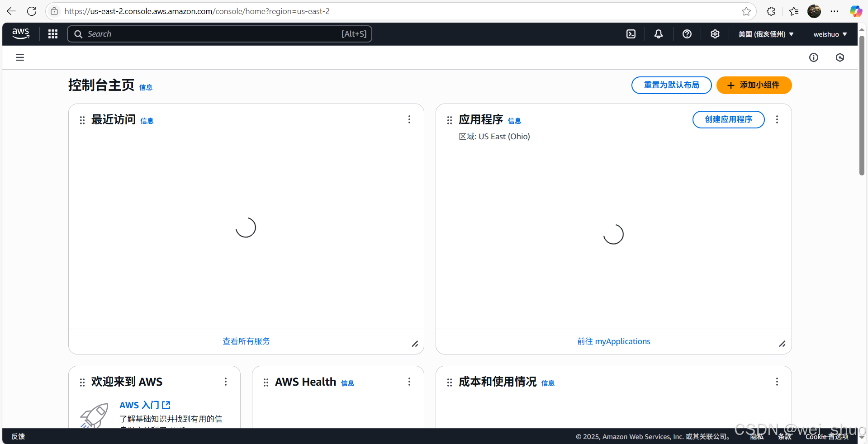
Task: Click the AWS logo to go home
Action: (20, 33)
